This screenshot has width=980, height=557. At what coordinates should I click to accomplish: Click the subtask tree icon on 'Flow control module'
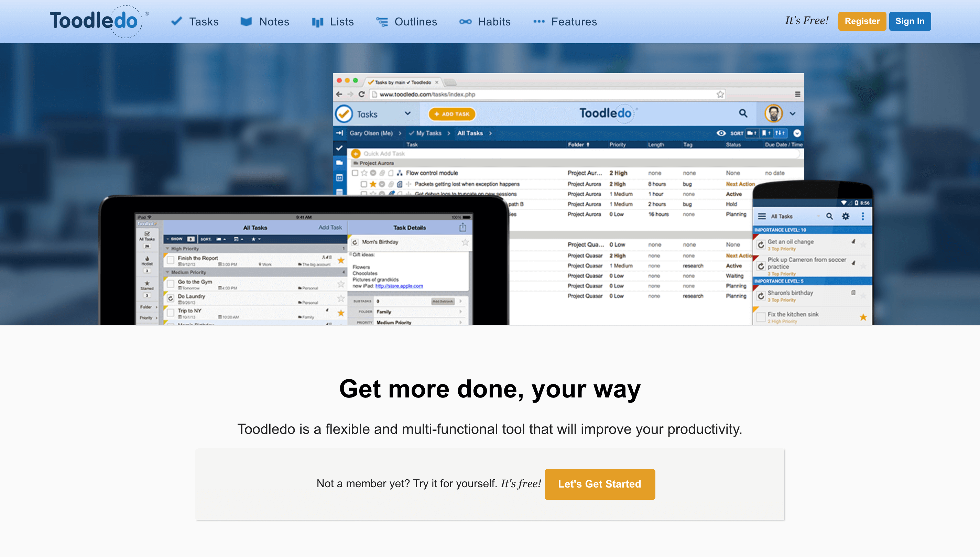399,173
